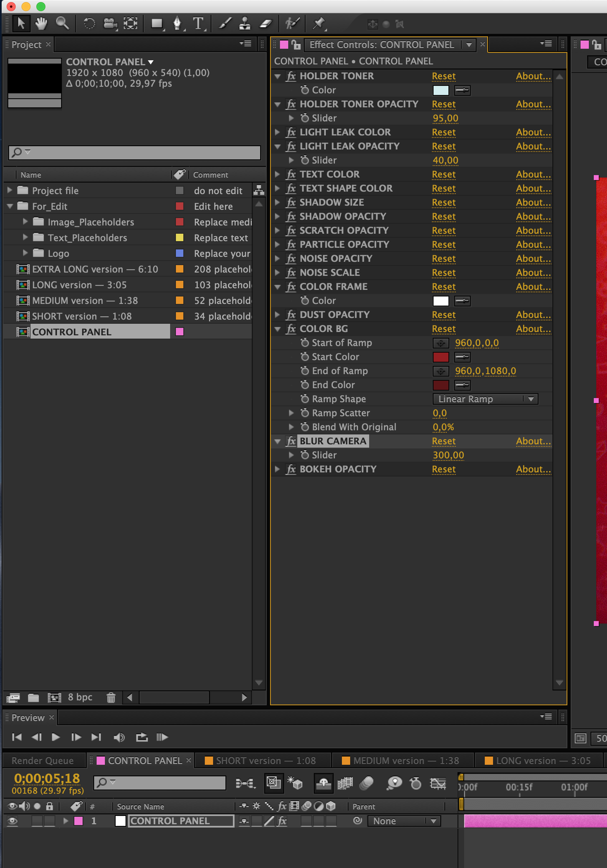
Task: Create a new folder in Project panel
Action: click(33, 697)
